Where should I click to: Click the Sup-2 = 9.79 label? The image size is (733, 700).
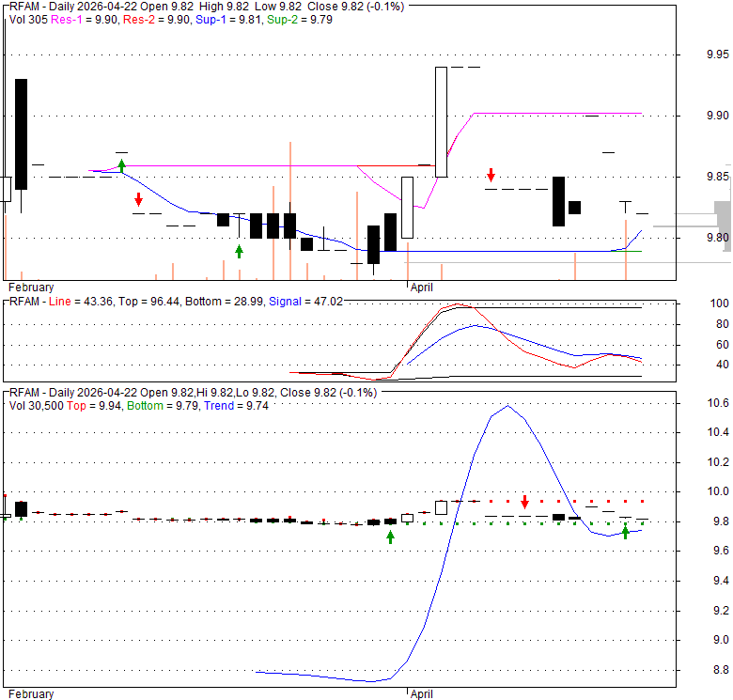point(300,20)
